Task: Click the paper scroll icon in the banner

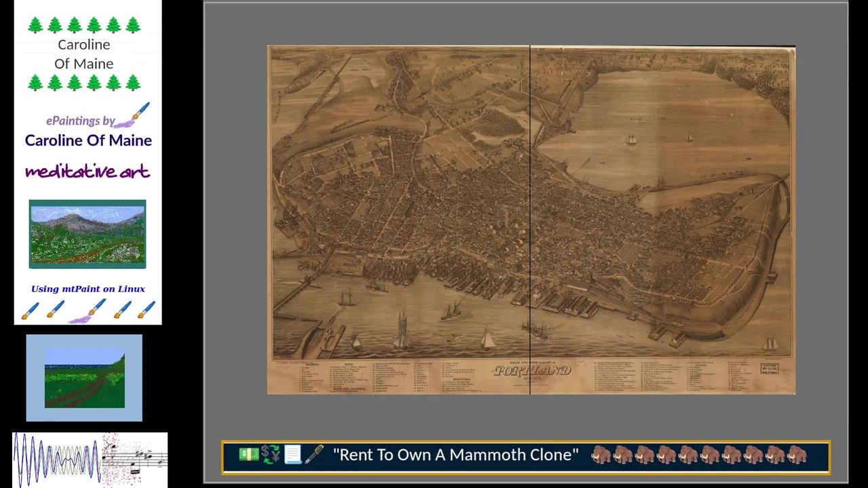Action: click(x=292, y=455)
